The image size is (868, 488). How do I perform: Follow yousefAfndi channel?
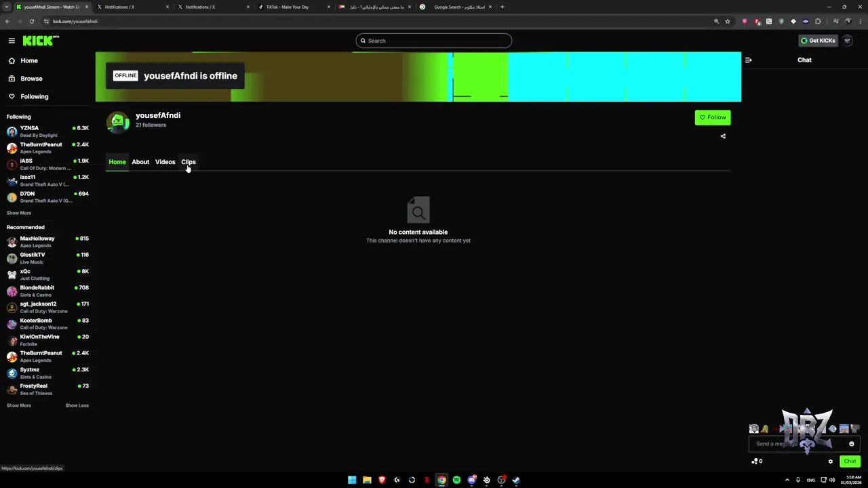[713, 117]
